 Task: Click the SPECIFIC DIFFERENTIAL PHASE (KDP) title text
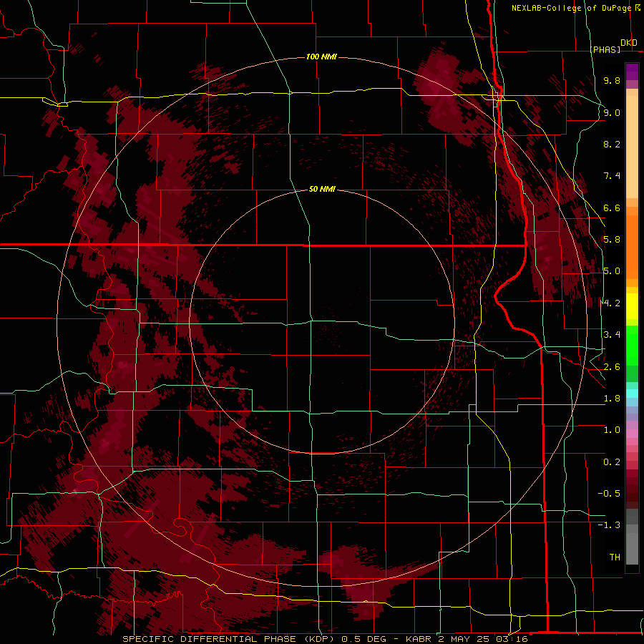(229, 639)
